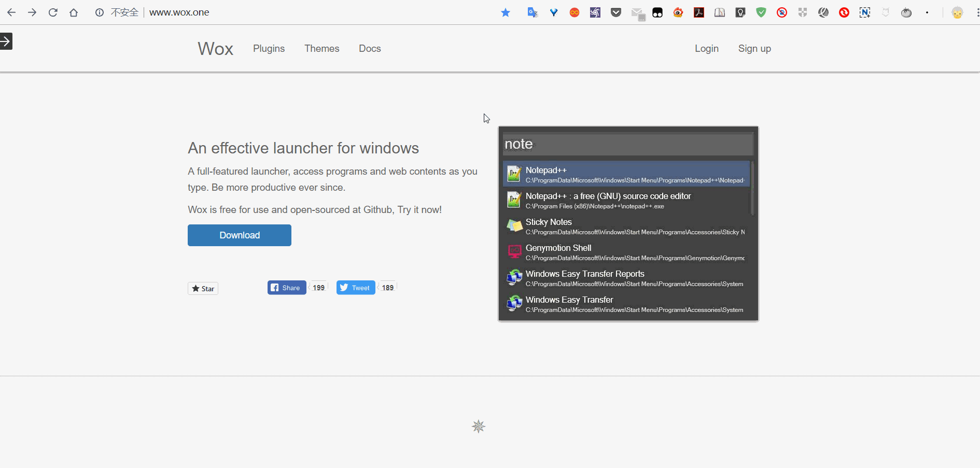Click the Login link
Image resolution: width=980 pixels, height=468 pixels.
click(707, 48)
